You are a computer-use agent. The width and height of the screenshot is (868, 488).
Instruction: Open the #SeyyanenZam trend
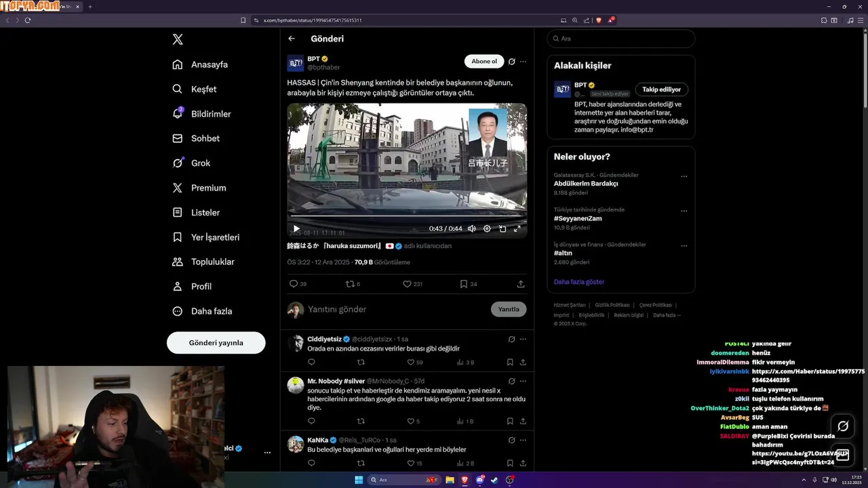click(x=578, y=218)
